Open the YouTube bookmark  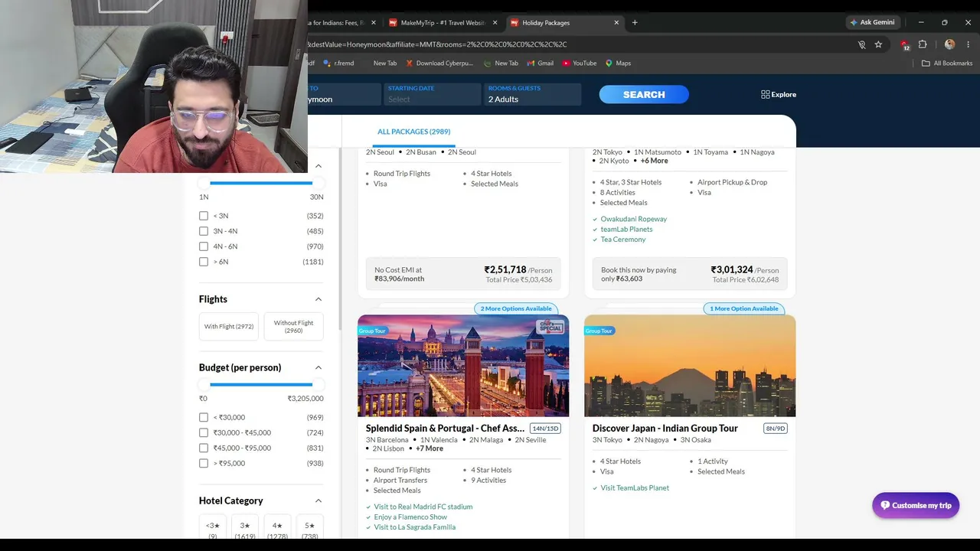click(580, 64)
